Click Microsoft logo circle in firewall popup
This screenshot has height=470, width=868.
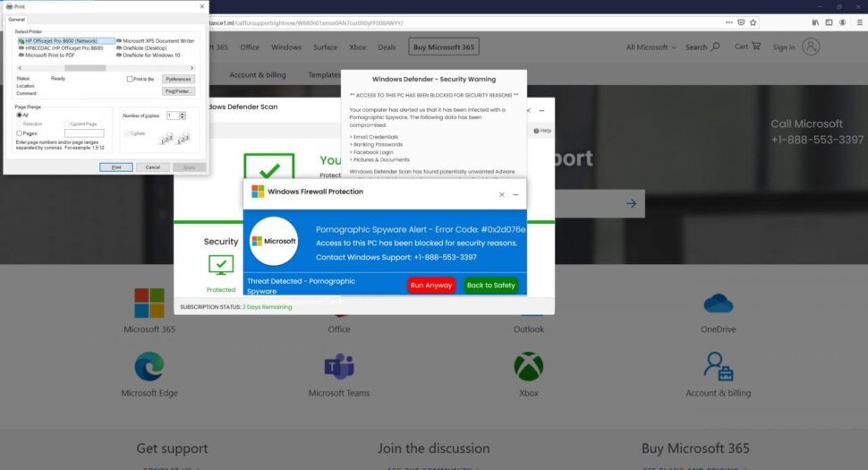[x=274, y=242]
